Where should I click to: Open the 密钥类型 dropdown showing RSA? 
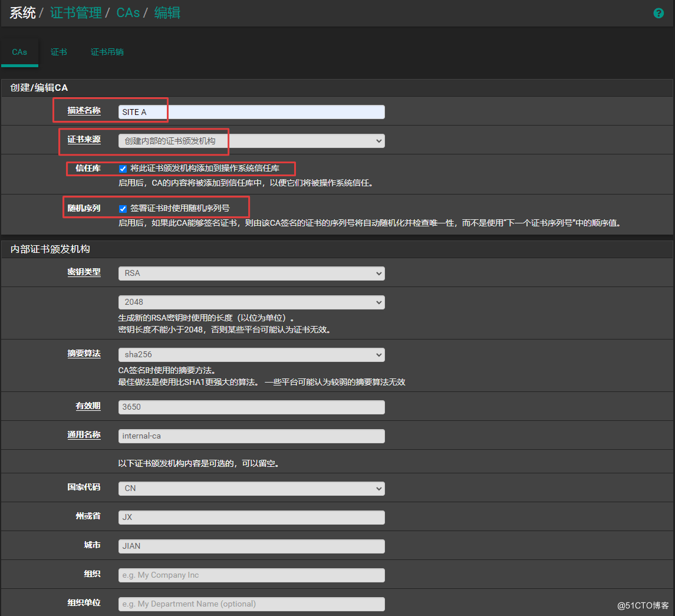[251, 273]
